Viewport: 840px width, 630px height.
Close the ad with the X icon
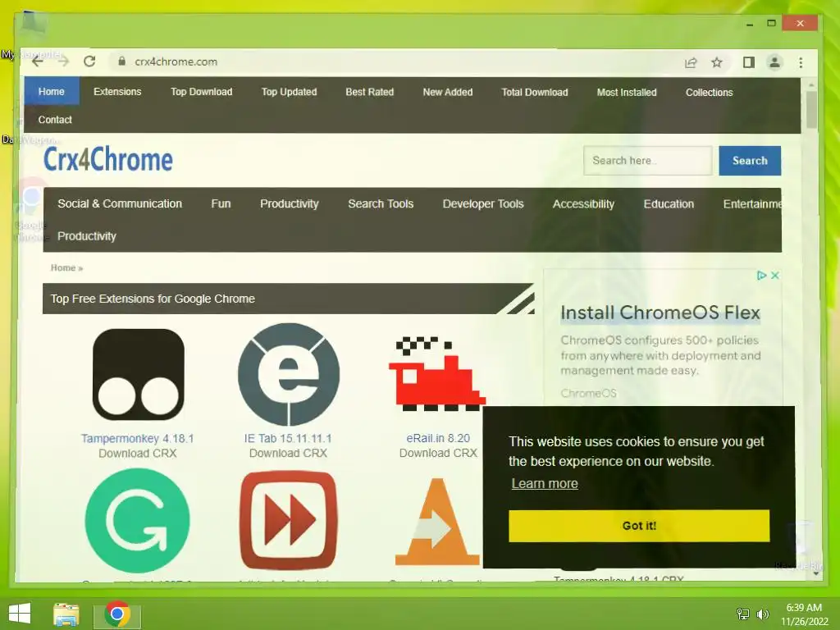(774, 276)
